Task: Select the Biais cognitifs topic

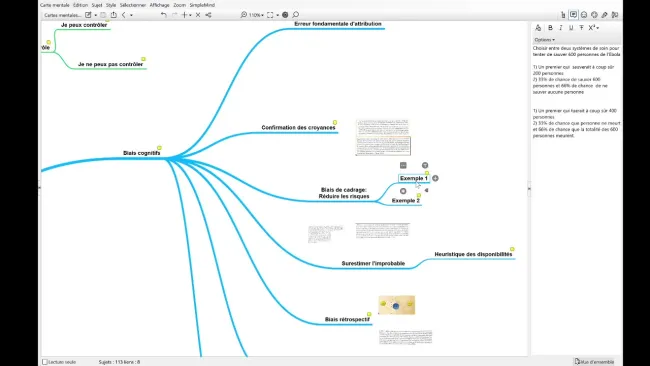Action: 141,153
